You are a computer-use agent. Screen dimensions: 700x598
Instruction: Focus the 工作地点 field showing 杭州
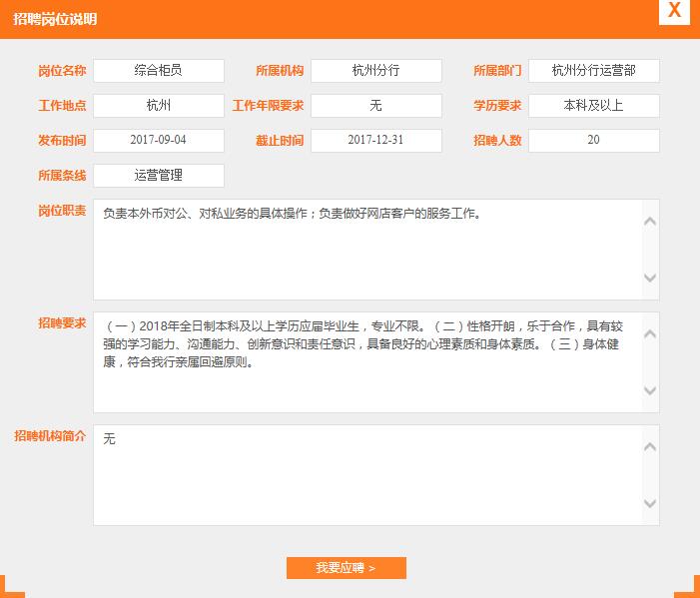[159, 106]
